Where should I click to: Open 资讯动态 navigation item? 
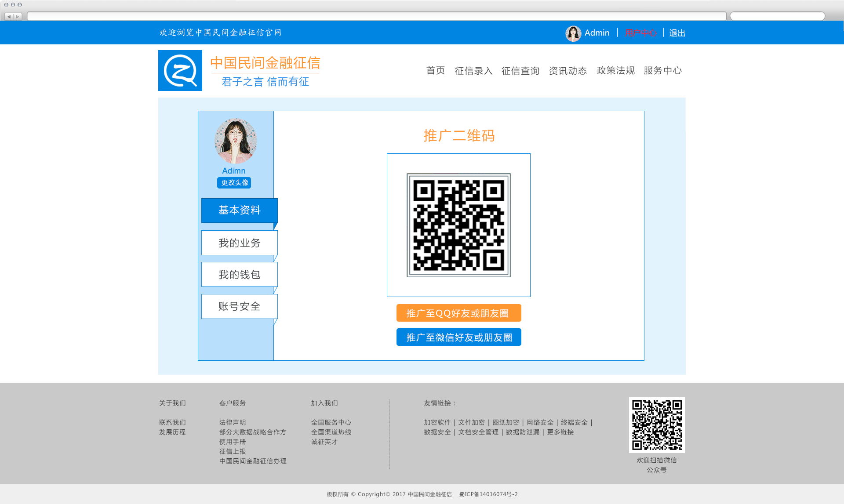coord(568,70)
